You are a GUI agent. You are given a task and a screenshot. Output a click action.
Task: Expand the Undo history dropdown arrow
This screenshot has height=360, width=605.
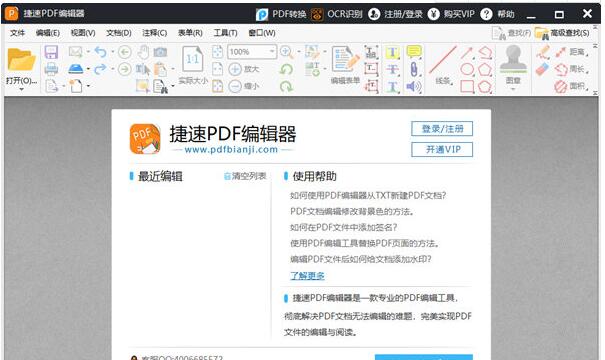coord(113,52)
